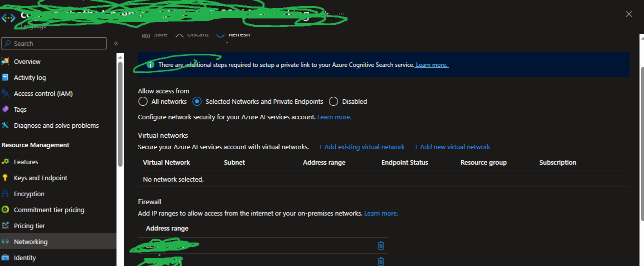The height and width of the screenshot is (266, 644).
Task: Click the Resource Management section heading
Action: point(35,145)
